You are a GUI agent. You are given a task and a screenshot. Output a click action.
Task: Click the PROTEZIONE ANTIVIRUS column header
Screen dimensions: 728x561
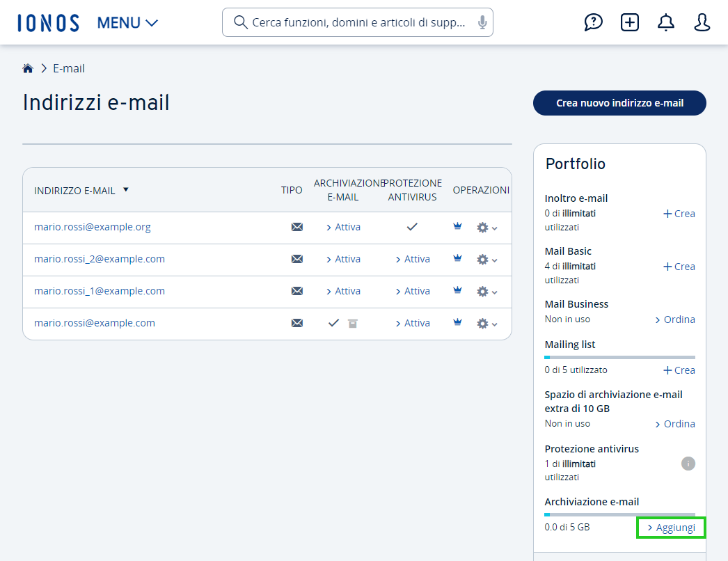point(412,190)
